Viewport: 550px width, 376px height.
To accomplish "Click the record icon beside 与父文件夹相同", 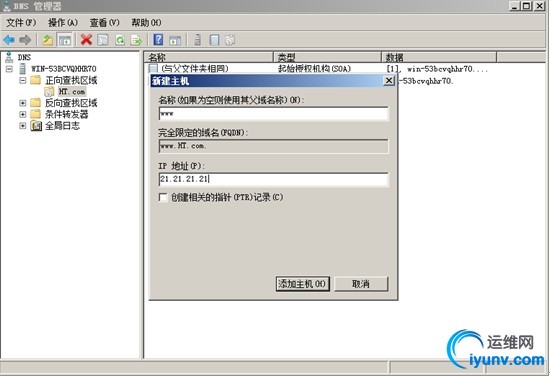I will pyautogui.click(x=153, y=68).
